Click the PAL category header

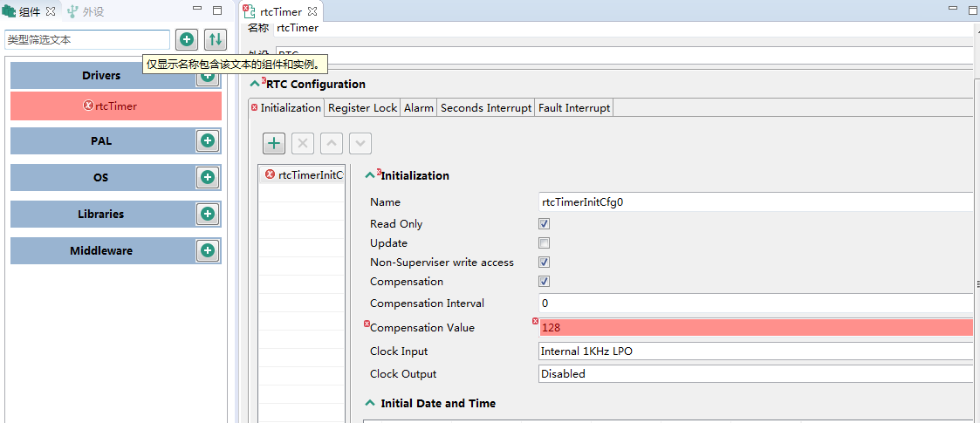[x=101, y=141]
